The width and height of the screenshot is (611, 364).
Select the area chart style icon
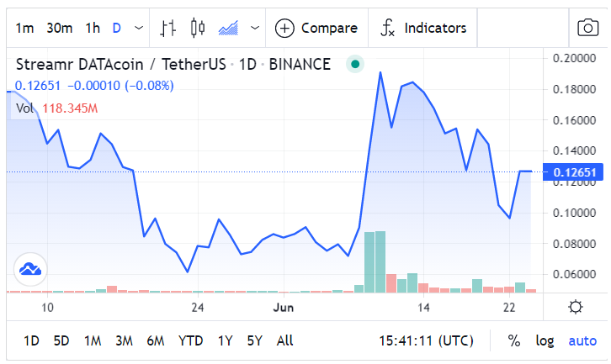pos(228,29)
